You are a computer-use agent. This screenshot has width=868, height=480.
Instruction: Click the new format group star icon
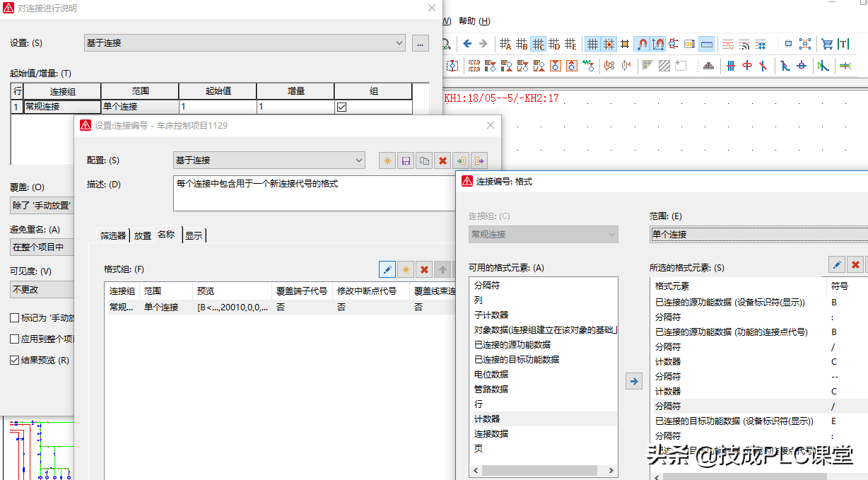pos(406,269)
